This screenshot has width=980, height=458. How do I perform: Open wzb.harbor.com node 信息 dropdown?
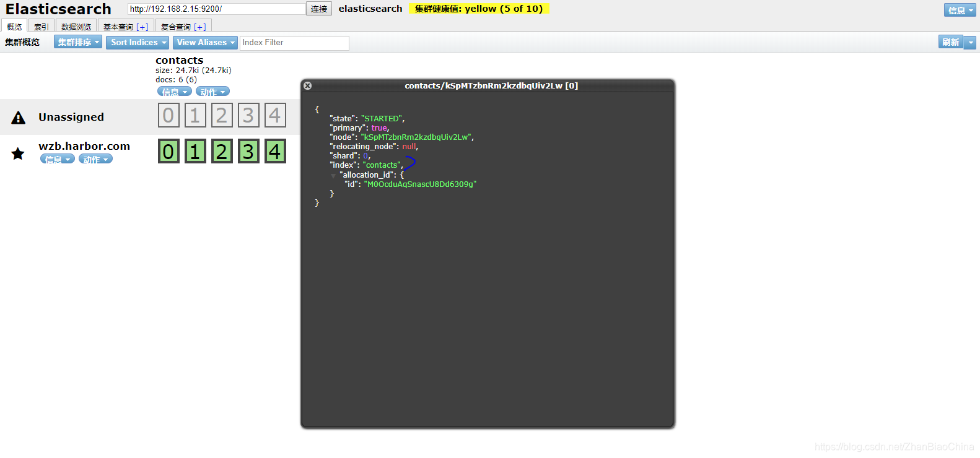point(58,159)
